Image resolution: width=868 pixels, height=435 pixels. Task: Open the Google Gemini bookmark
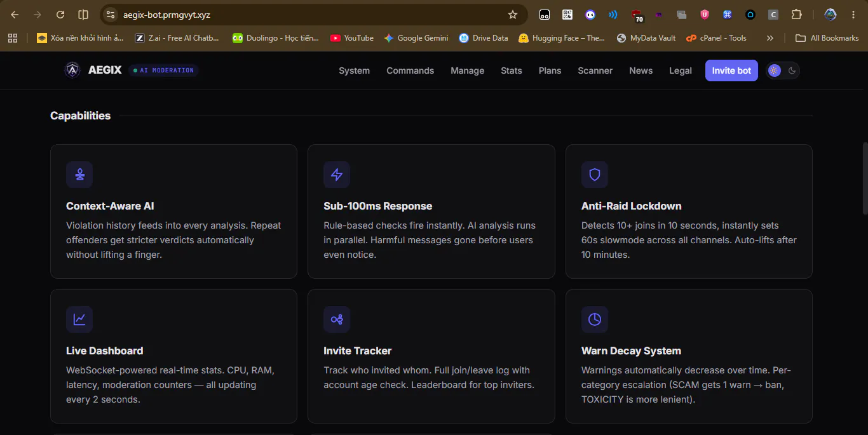416,38
